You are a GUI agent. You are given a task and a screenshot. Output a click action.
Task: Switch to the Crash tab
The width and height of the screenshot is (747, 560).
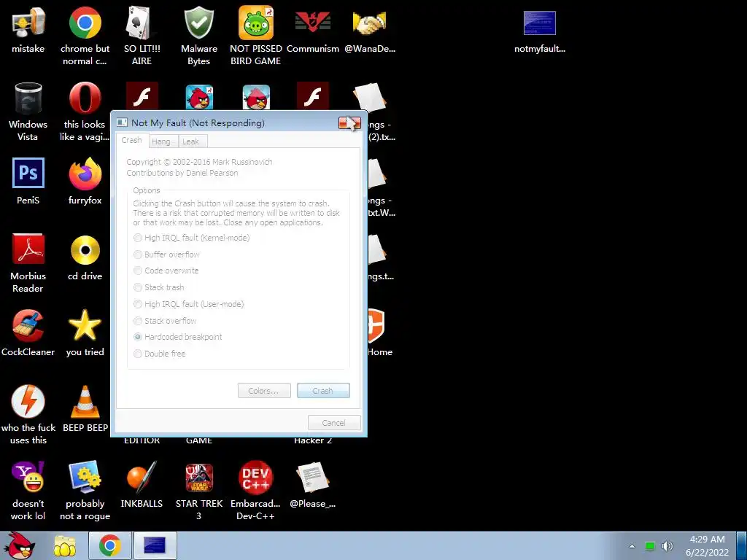pos(131,141)
